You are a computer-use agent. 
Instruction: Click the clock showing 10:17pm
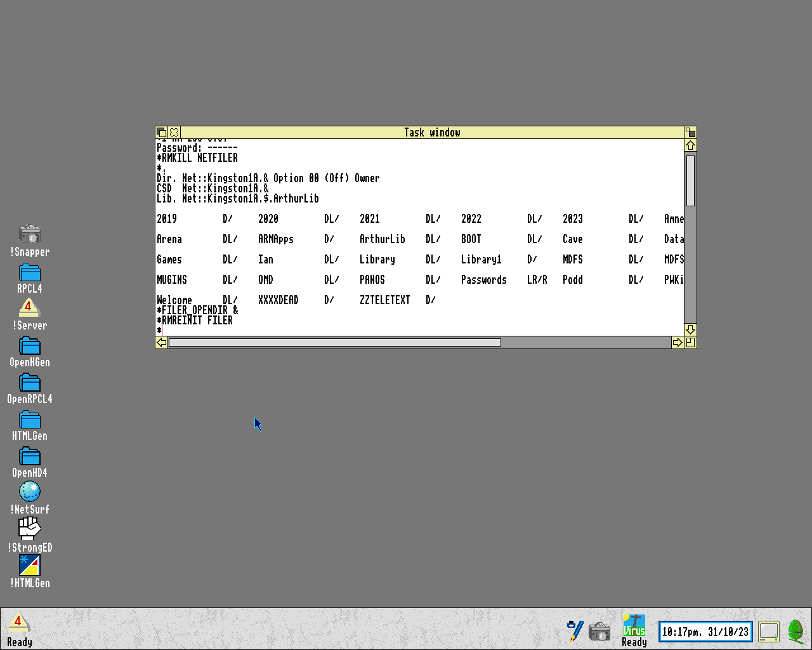pyautogui.click(x=705, y=632)
